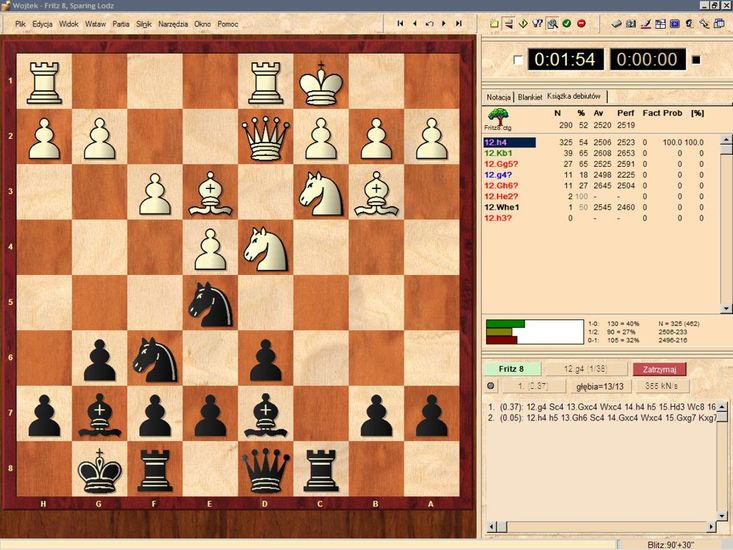
Task: Click the green diamond toolbar icon
Action: 522,22
